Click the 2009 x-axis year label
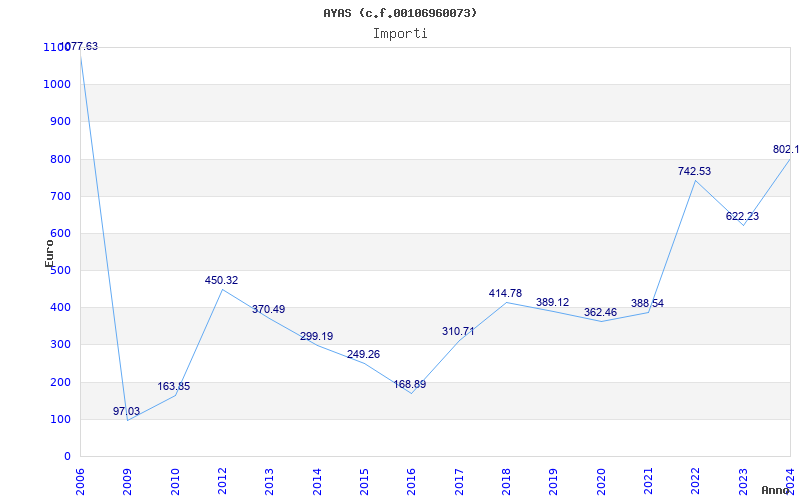Viewport: 800px width, 500px height. (127, 482)
